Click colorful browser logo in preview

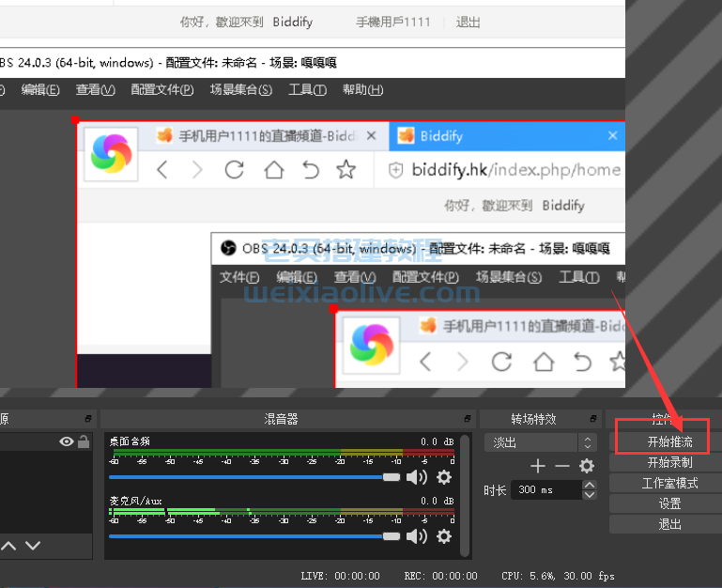click(111, 154)
